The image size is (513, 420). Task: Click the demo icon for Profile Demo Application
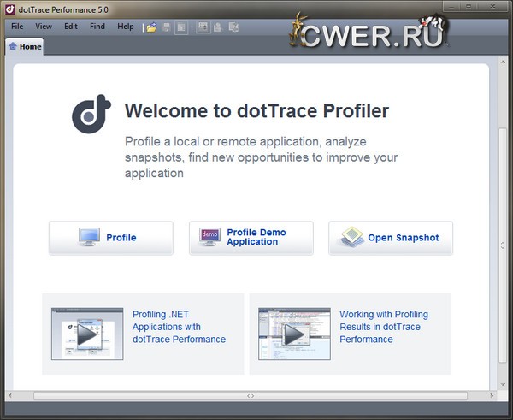[209, 237]
